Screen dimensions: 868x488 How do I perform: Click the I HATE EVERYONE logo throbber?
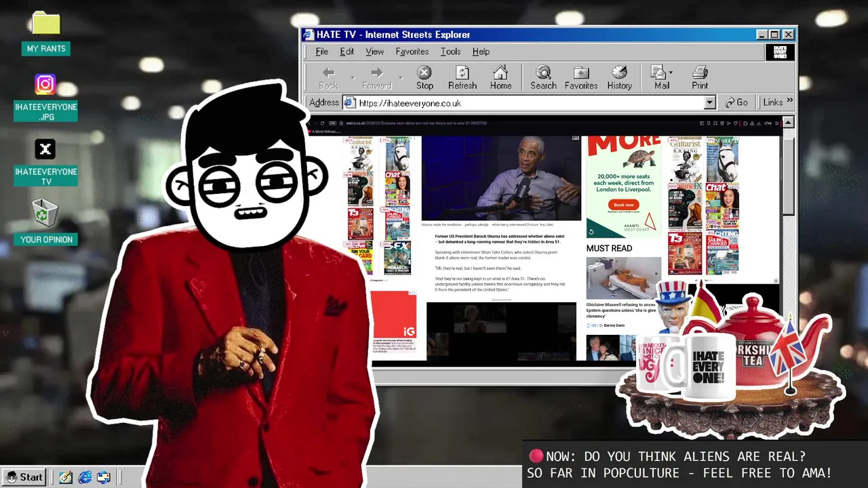(x=779, y=52)
